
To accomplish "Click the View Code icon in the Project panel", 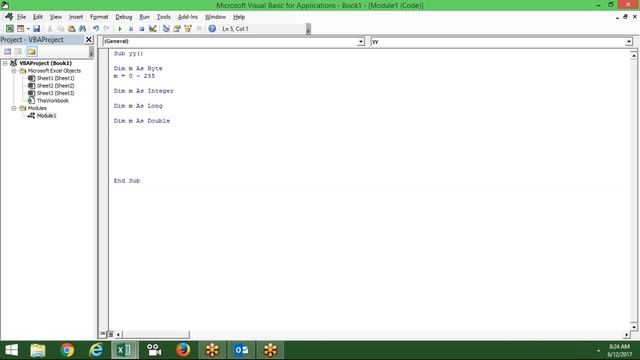I will coord(8,51).
